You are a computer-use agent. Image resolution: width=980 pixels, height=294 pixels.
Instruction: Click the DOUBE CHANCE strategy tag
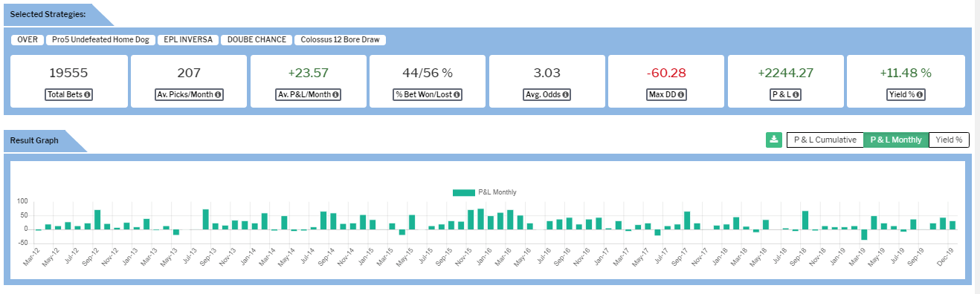pos(257,40)
